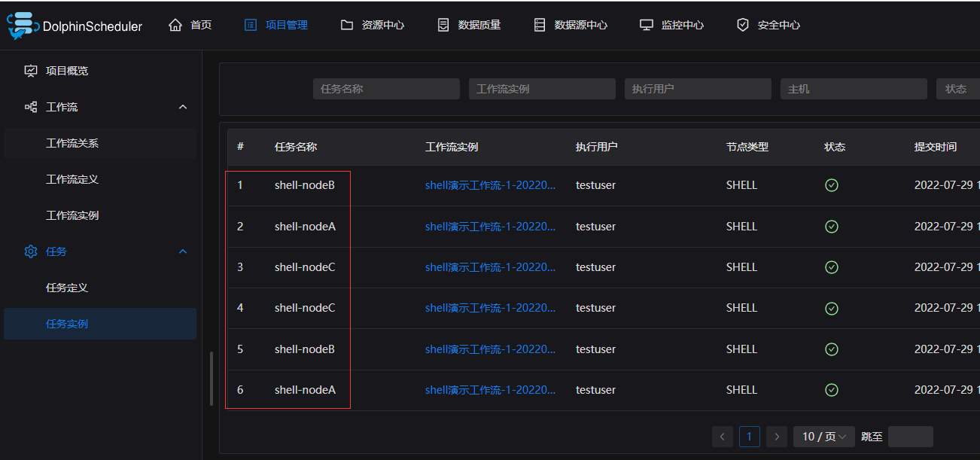Click the project management icon beside 项目管理
This screenshot has height=460, width=980.
(x=251, y=25)
